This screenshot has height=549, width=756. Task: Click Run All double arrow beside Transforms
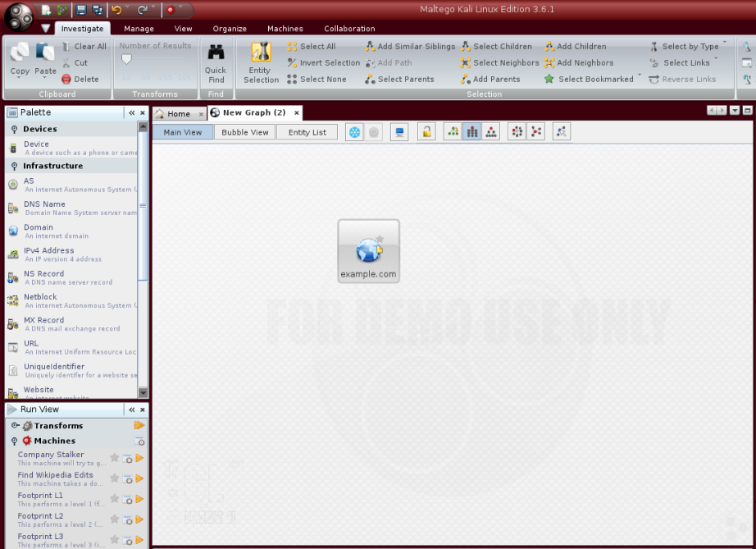(139, 426)
